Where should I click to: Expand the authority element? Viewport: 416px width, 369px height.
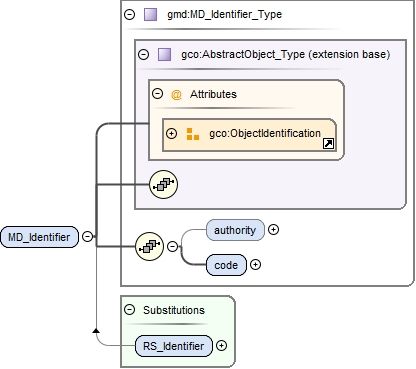pos(274,230)
